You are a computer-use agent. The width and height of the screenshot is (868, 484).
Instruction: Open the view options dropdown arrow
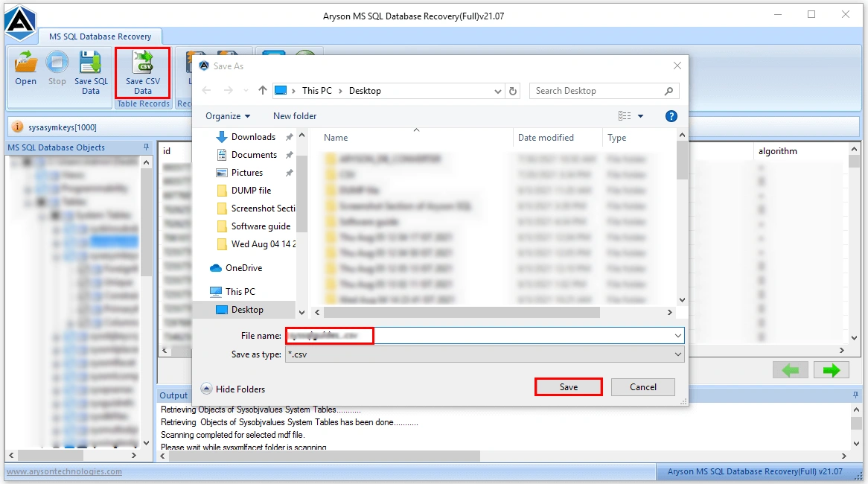coord(640,116)
